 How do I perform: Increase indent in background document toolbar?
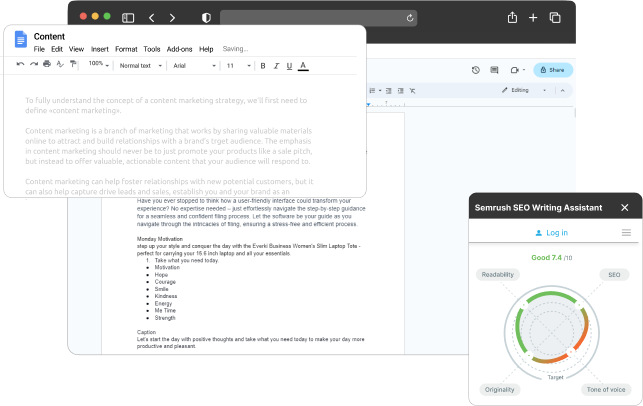pyautogui.click(x=401, y=91)
